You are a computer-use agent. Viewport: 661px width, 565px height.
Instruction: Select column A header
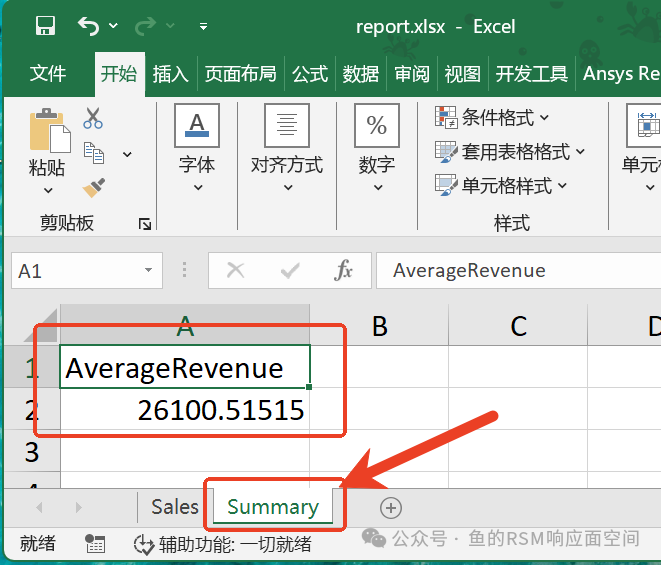tap(185, 325)
